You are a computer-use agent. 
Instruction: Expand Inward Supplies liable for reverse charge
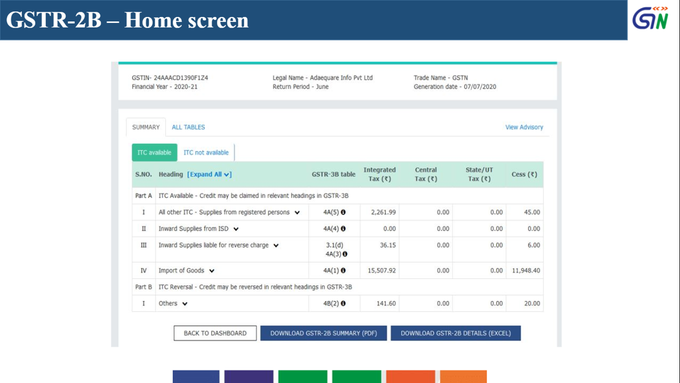[x=276, y=246]
